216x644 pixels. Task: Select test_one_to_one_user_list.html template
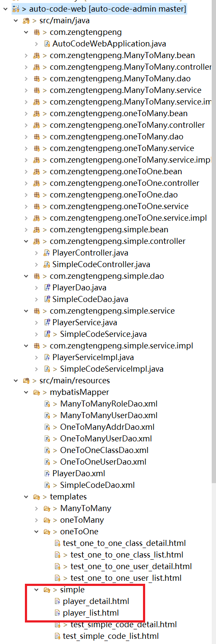pos(126,578)
